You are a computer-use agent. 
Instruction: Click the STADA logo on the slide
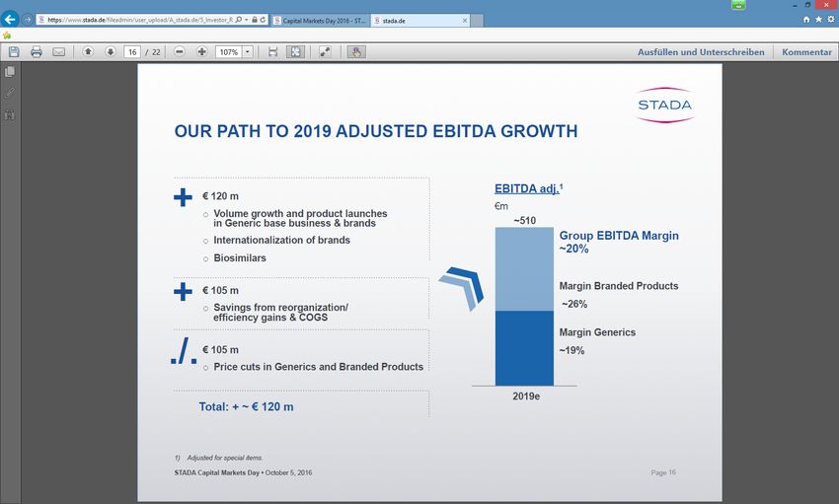(x=664, y=105)
